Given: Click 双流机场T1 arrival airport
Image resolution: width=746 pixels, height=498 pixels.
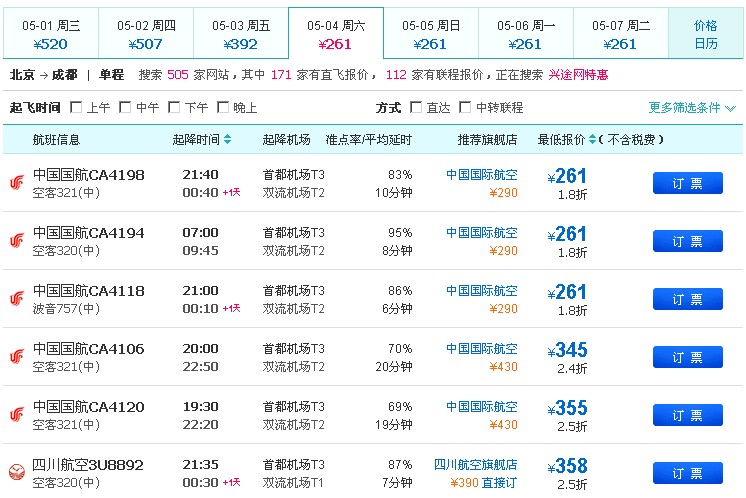Looking at the screenshot, I should [x=293, y=483].
